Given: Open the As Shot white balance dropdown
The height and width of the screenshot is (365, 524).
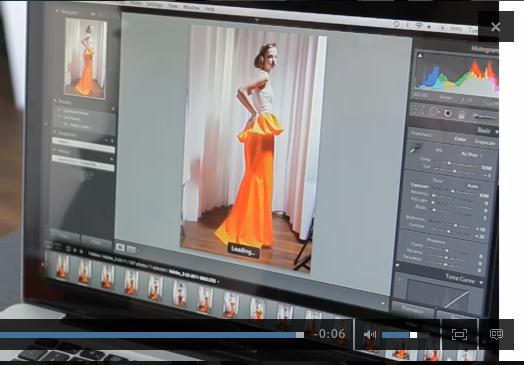Looking at the screenshot, I should 472,154.
